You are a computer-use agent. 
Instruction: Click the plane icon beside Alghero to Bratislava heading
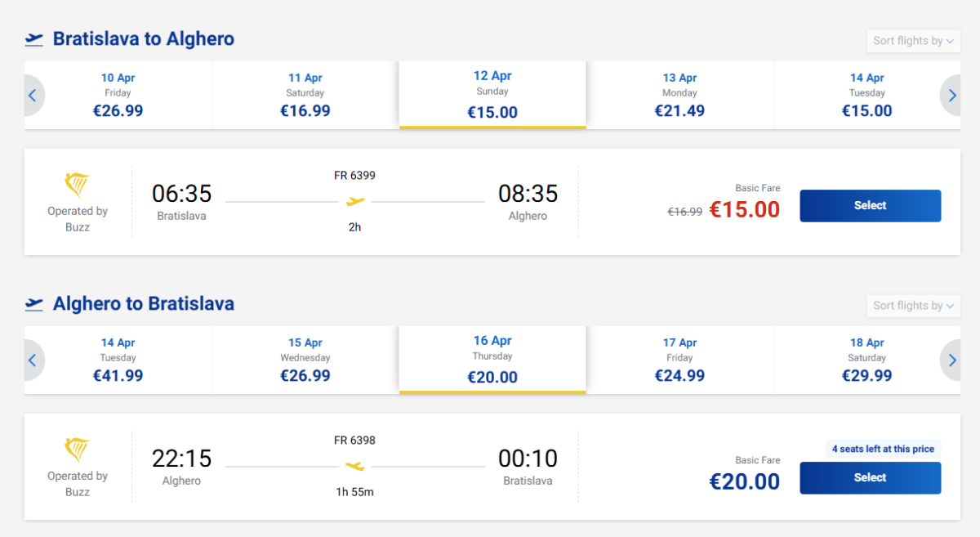pyautogui.click(x=34, y=304)
